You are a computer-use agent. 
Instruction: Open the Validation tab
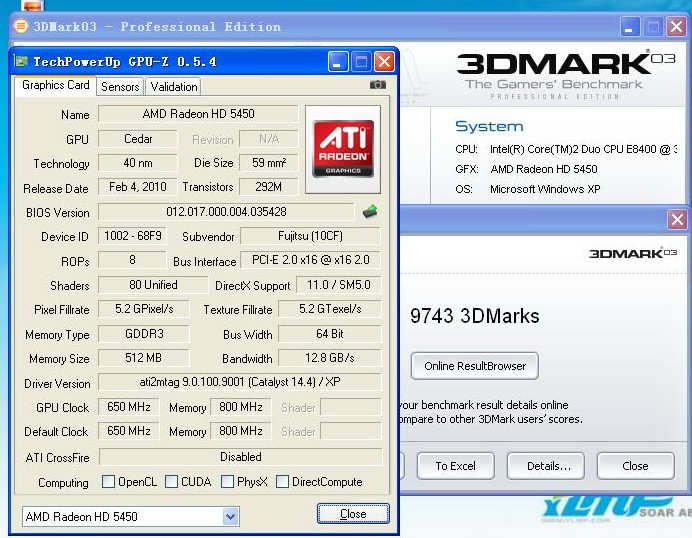point(173,87)
